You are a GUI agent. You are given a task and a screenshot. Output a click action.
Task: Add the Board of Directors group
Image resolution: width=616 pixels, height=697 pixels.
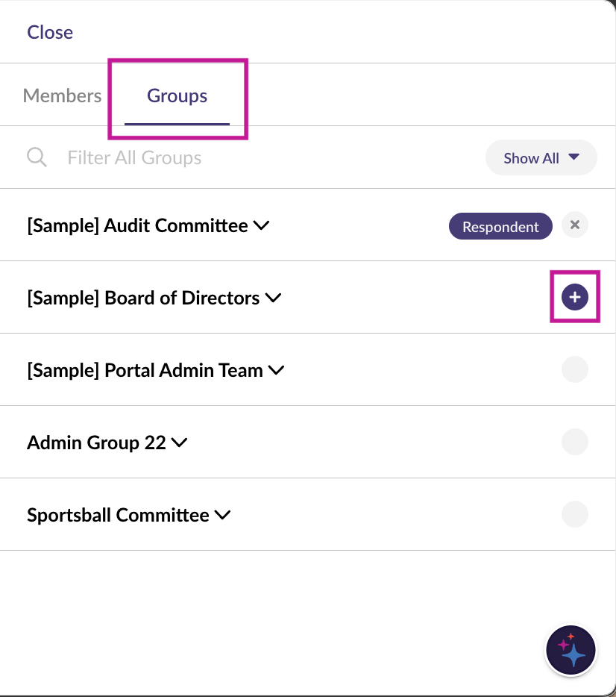pyautogui.click(x=574, y=297)
